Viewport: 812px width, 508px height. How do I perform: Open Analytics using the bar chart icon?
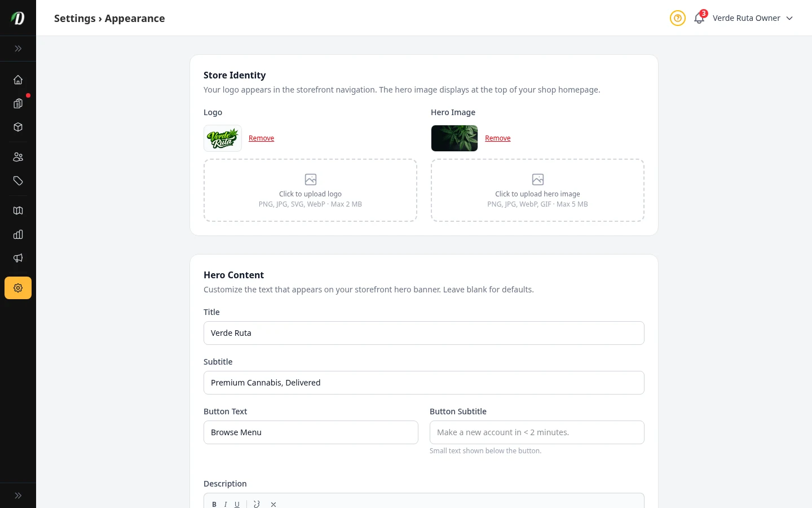coord(18,234)
